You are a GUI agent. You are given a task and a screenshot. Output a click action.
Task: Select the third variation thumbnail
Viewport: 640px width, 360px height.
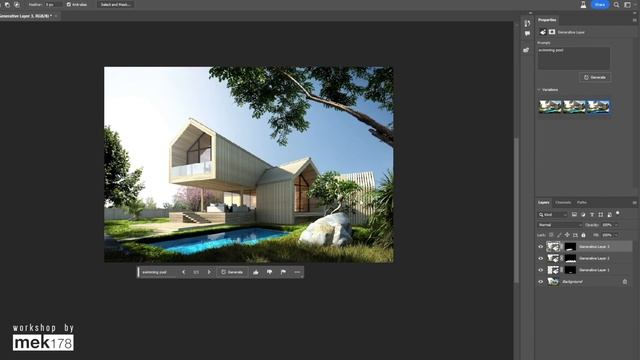598,107
